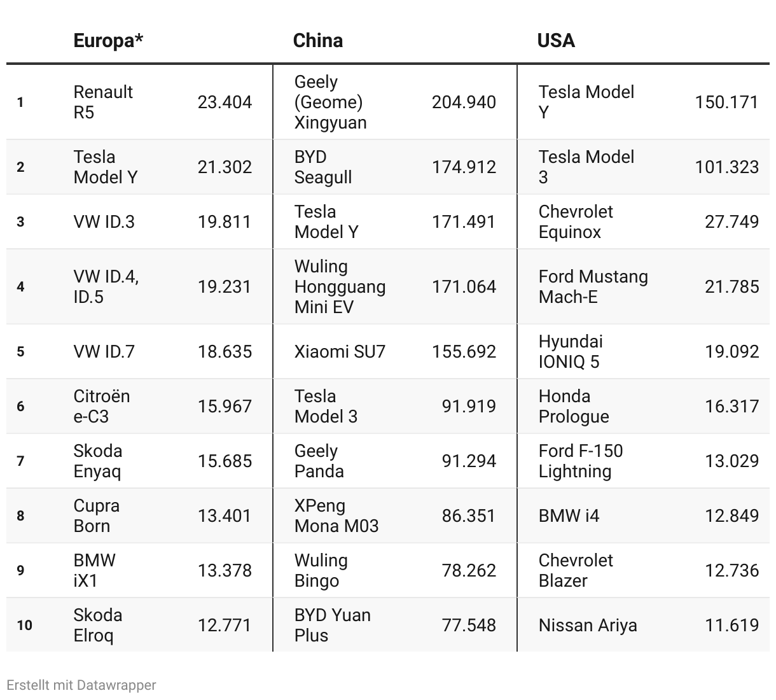Select the BYD Seagull entry
Image resolution: width=776 pixels, height=700 pixels.
coord(322,167)
